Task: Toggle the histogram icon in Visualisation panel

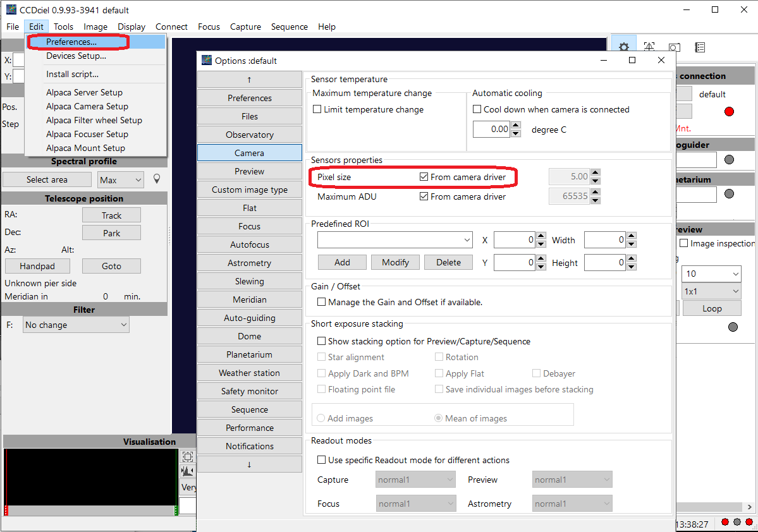Action: pyautogui.click(x=188, y=471)
